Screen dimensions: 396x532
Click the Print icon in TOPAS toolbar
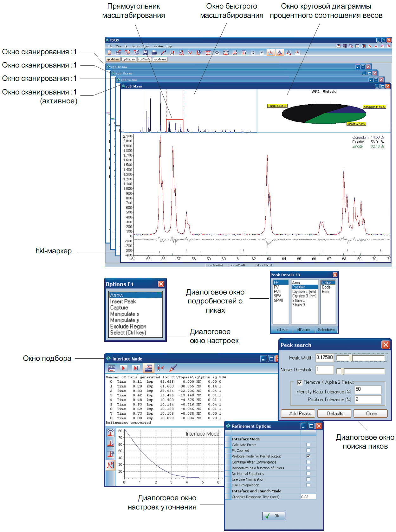tap(154, 53)
